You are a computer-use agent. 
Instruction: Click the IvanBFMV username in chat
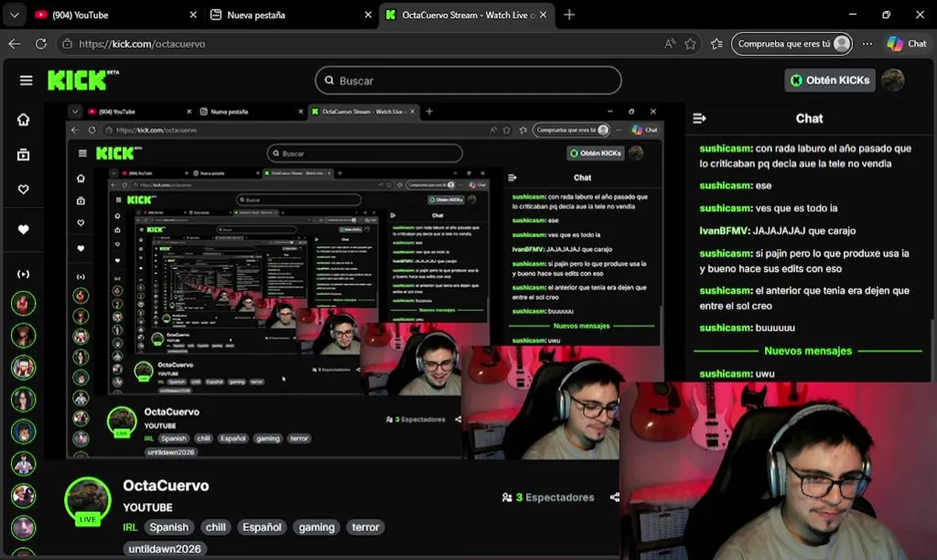pyautogui.click(x=725, y=231)
